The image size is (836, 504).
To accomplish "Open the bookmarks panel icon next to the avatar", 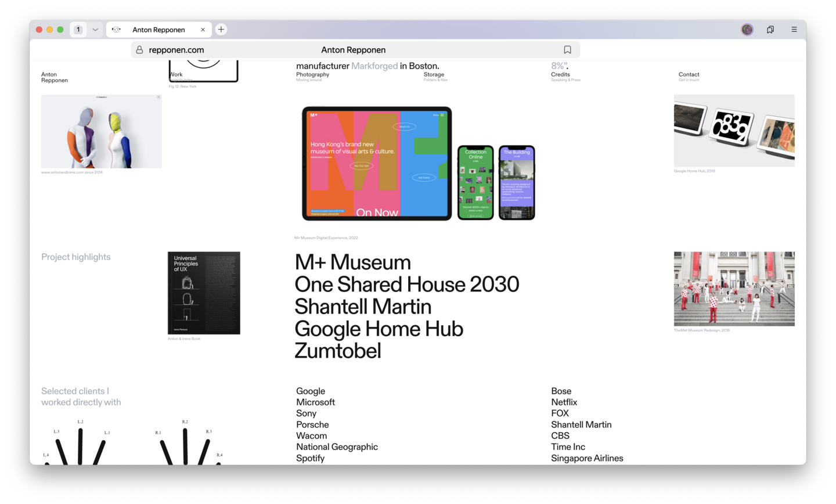I will (770, 30).
